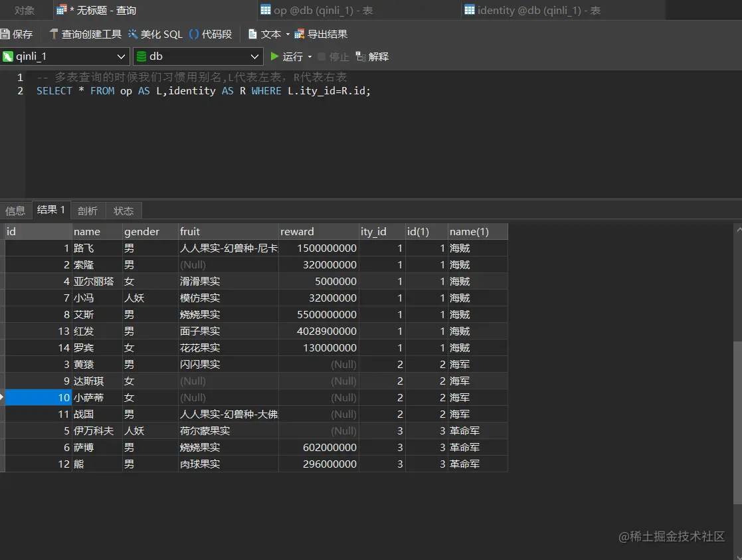The width and height of the screenshot is (742, 560).
Task: Select the reward cell 5500000000
Action: [318, 314]
